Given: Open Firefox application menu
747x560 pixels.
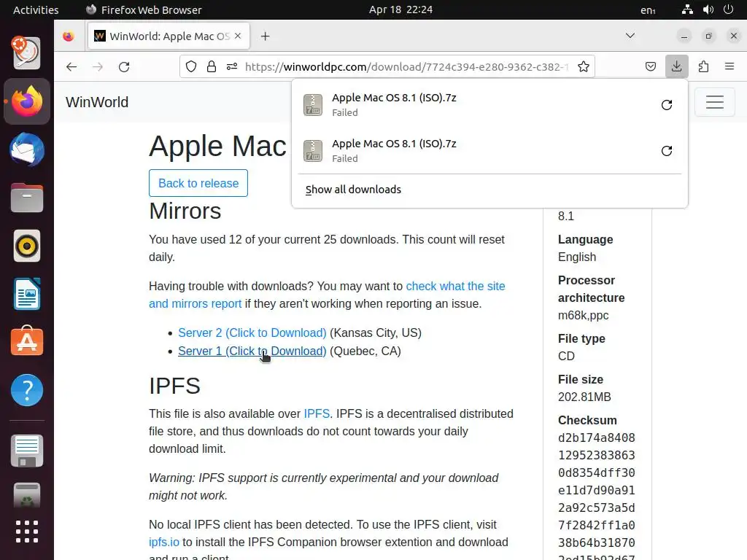Looking at the screenshot, I should (729, 66).
